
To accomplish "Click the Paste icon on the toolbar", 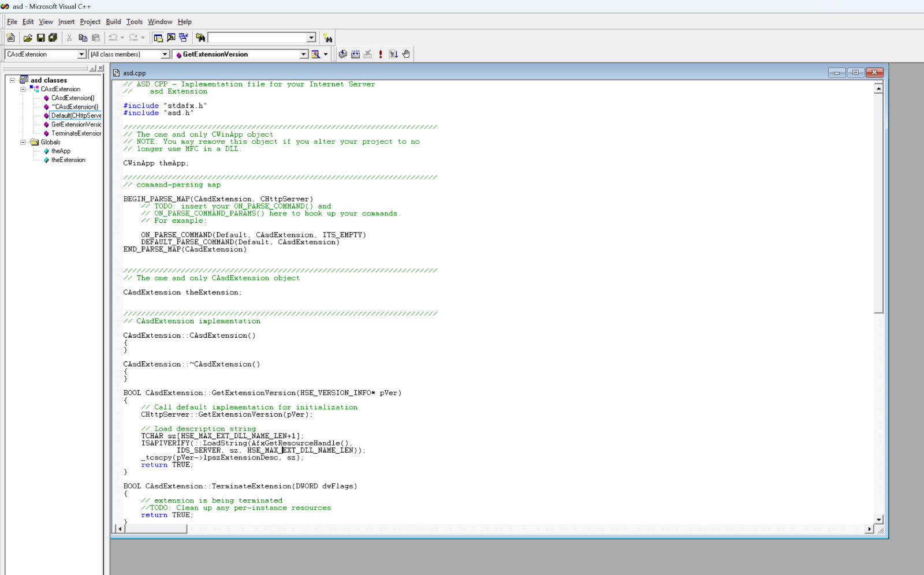I will (x=95, y=37).
